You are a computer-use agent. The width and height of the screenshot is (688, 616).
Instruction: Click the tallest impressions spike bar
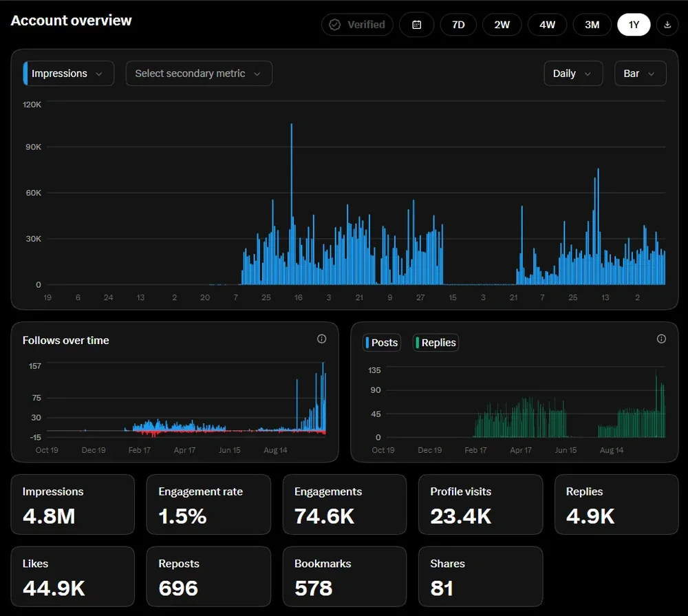click(x=291, y=204)
